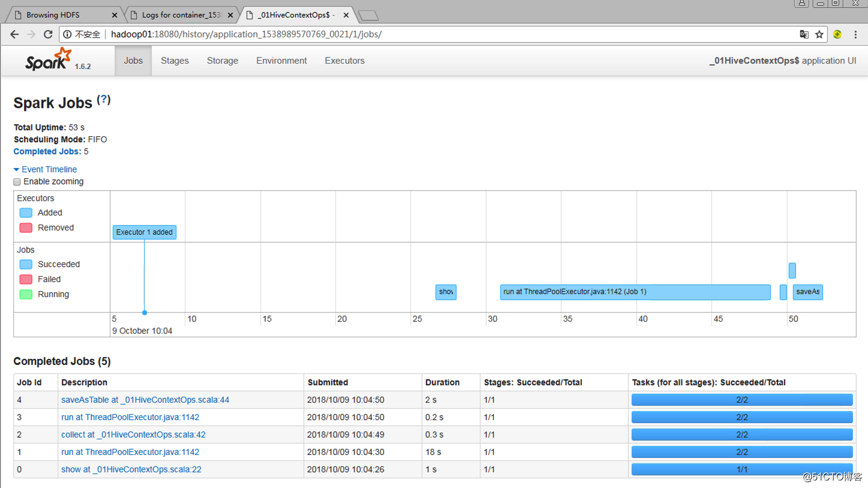Click the Job Id column header

coord(35,382)
